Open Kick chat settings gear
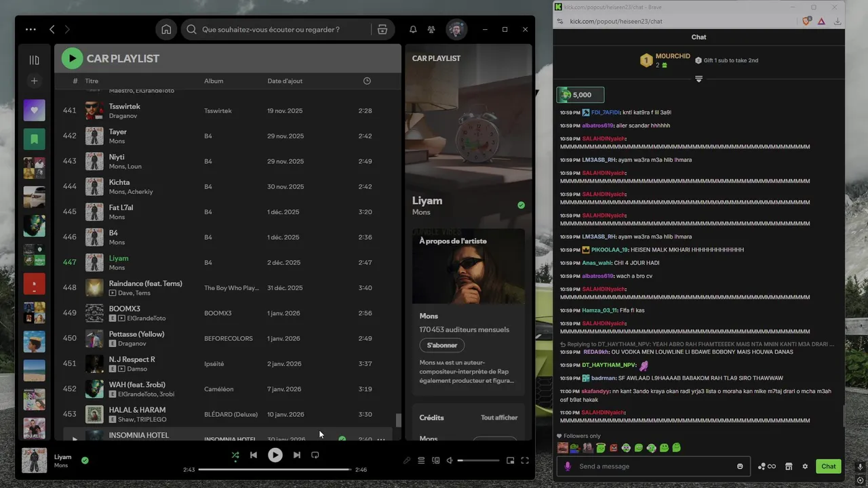This screenshot has height=488, width=868. pos(805,466)
